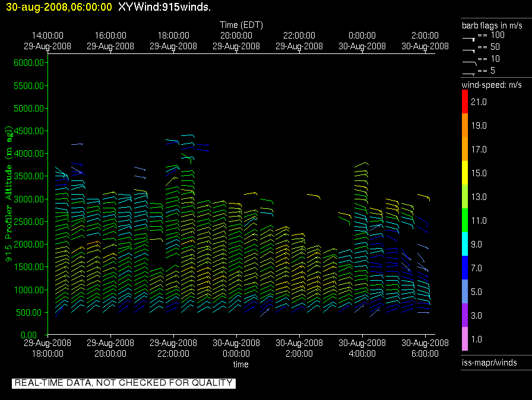Click the 4000.00 altitude tick label
Screen dimensions: 532x400
tap(29, 154)
